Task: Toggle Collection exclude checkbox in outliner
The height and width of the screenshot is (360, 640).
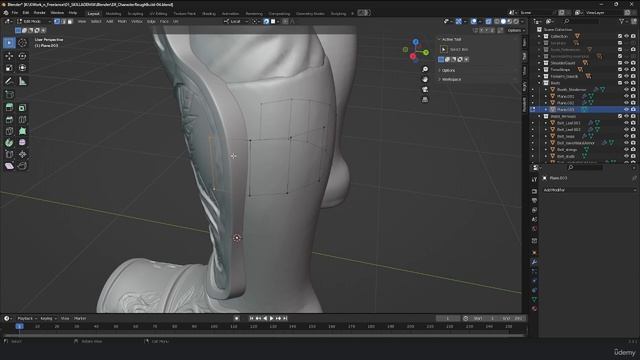Action: [x=620, y=36]
